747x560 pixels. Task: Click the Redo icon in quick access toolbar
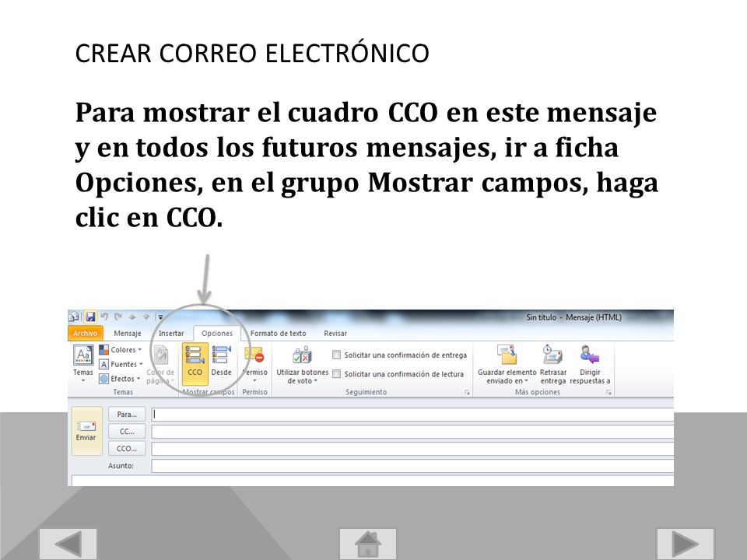[118, 317]
